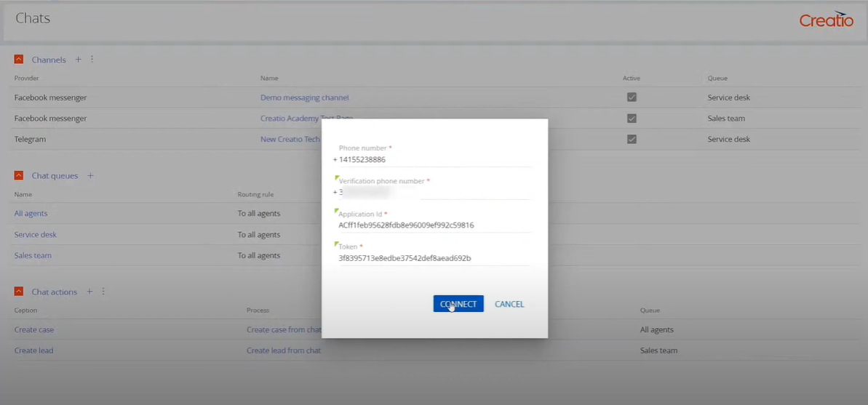Click Service desk queue in Demo messaging row
The image size is (868, 405).
[x=728, y=97]
